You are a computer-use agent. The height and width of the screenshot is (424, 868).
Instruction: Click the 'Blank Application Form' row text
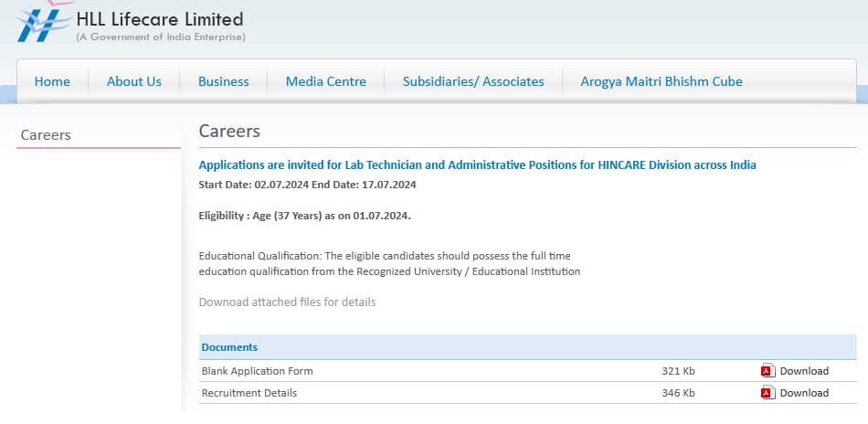point(257,371)
